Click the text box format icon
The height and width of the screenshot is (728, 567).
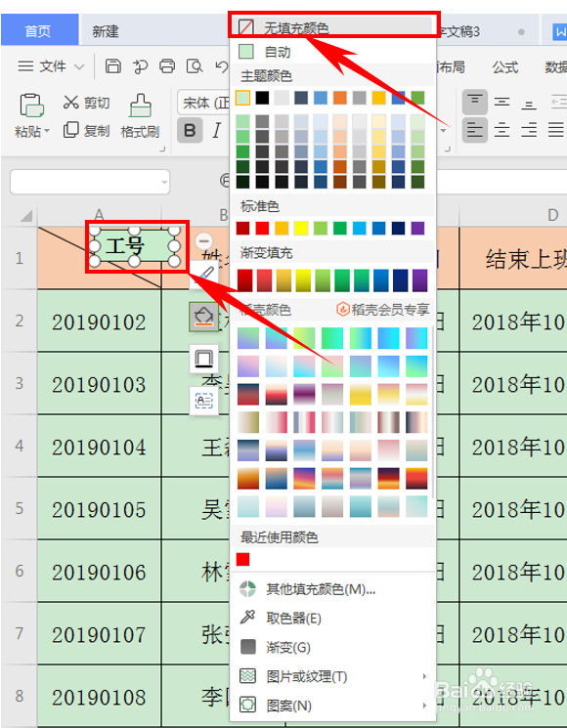pyautogui.click(x=204, y=401)
